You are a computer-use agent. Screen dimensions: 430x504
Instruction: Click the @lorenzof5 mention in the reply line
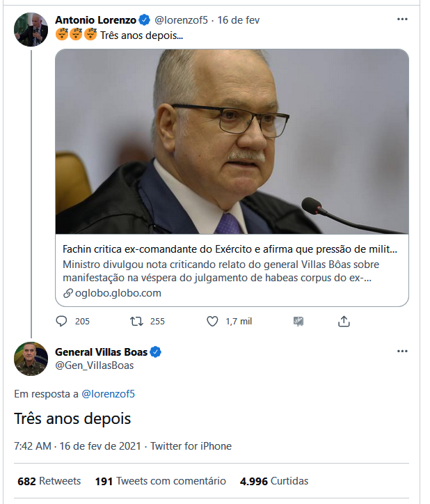(108, 394)
